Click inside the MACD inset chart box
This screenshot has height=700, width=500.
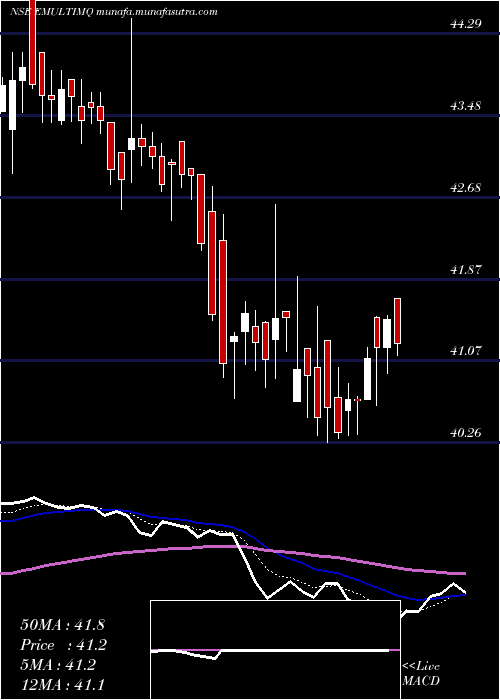click(275, 650)
